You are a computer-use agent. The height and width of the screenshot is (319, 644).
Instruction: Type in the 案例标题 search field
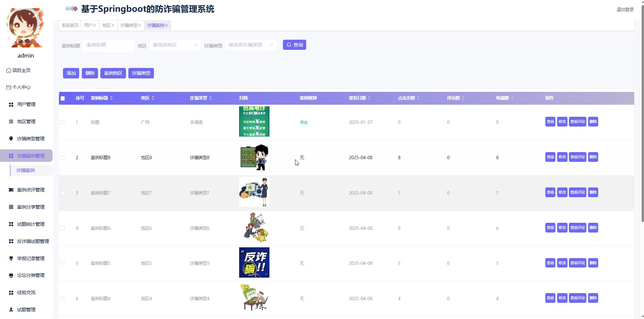tap(108, 45)
